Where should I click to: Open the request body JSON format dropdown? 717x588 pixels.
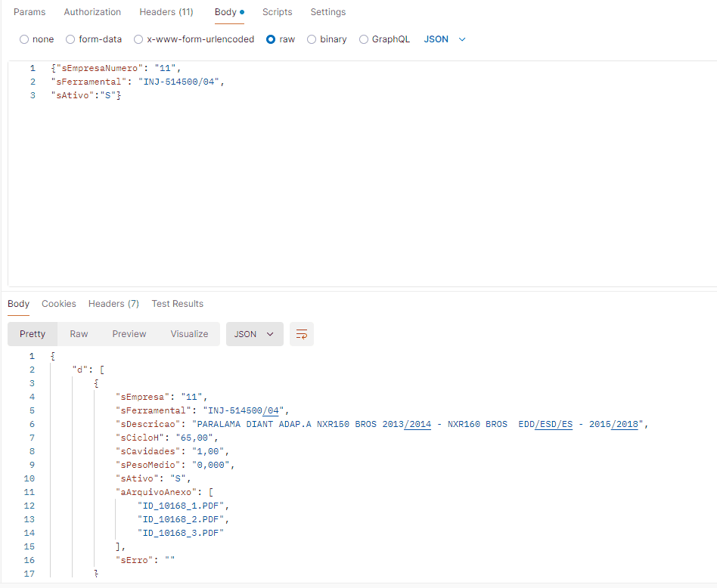tap(445, 39)
